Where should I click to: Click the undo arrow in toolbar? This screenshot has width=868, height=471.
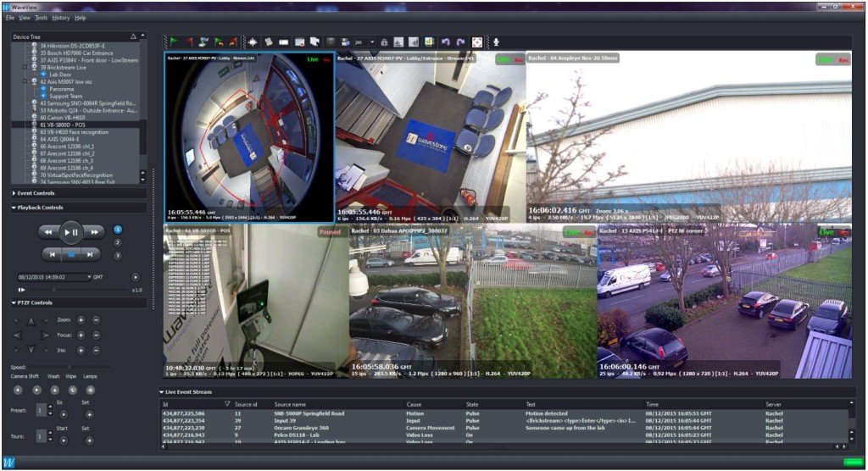click(x=446, y=42)
